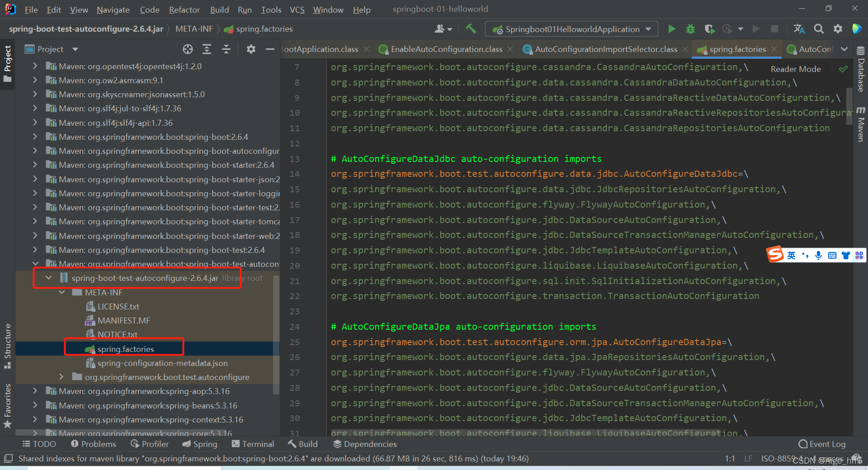Collapse all nodes in Project panel
868x470 pixels.
pos(226,49)
